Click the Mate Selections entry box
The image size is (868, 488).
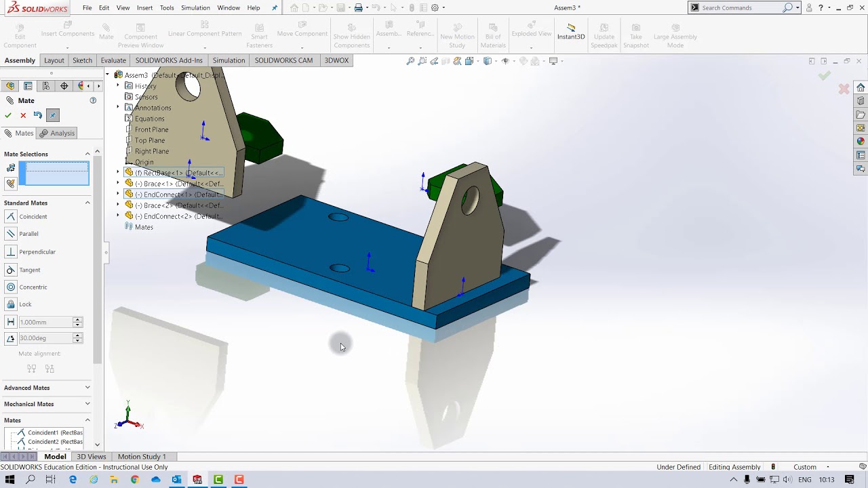pos(54,174)
